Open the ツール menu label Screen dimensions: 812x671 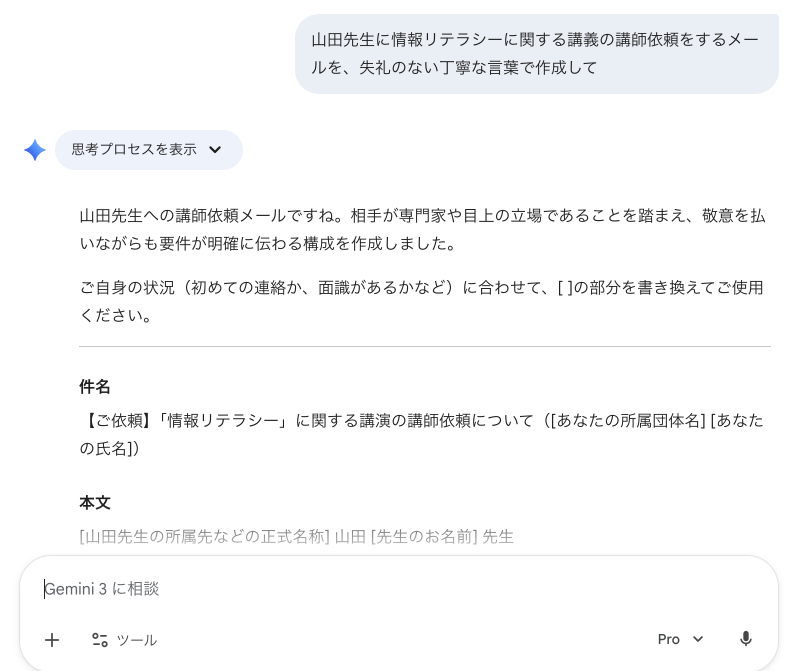click(136, 640)
